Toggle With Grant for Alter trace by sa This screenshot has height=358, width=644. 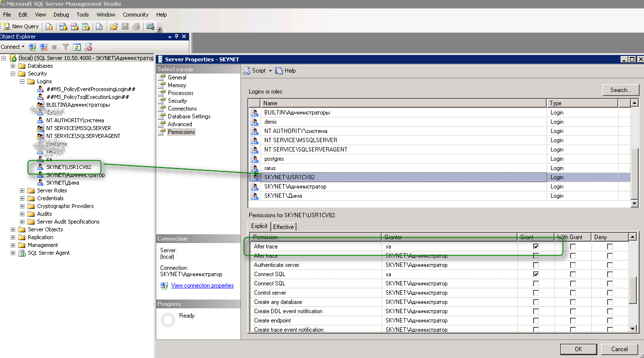pos(573,246)
